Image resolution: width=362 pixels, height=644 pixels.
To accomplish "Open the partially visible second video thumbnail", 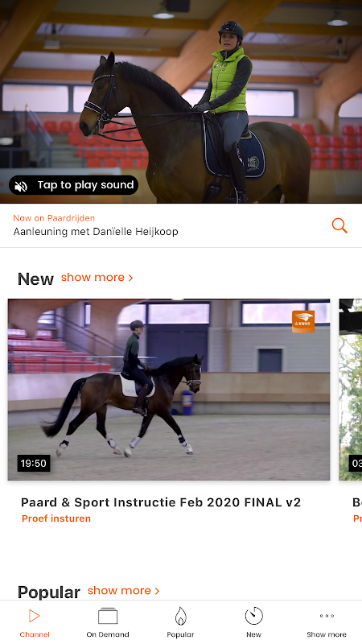I will click(x=351, y=390).
